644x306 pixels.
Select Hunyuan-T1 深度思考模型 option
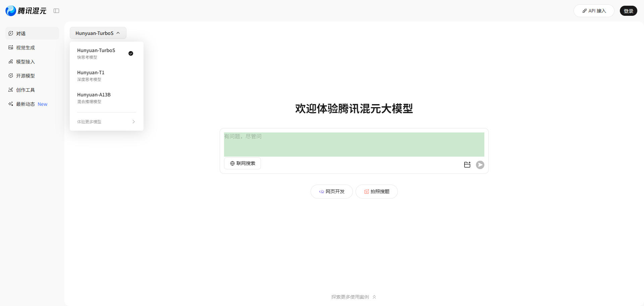[x=106, y=76]
